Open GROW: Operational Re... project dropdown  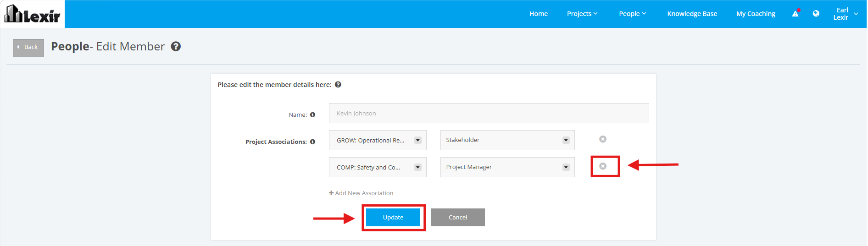(378, 140)
